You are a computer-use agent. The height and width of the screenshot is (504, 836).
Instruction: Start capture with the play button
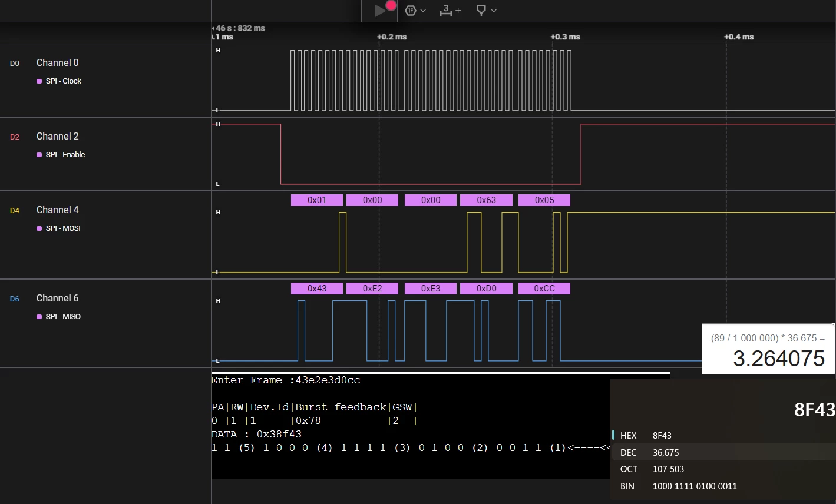coord(380,11)
